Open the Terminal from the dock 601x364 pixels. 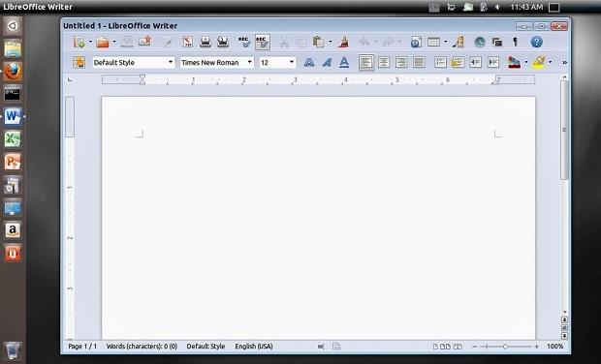coord(13,93)
